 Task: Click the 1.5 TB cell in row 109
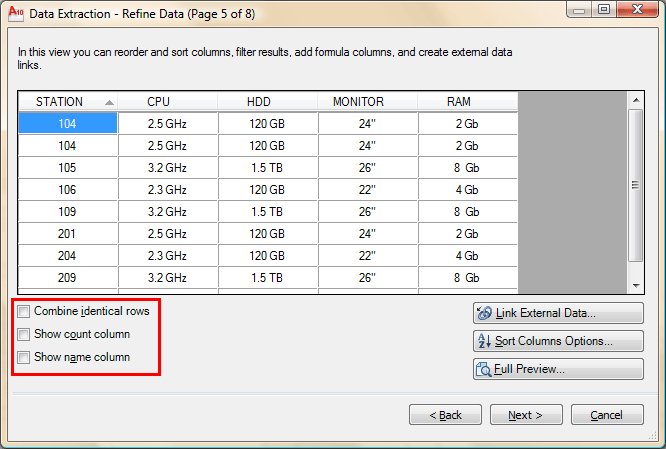pos(268,212)
